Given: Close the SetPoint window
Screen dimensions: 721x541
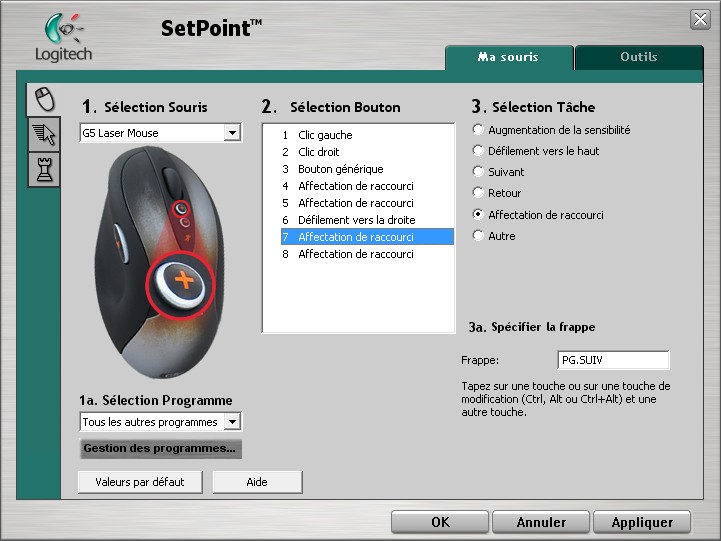Looking at the screenshot, I should click(700, 19).
